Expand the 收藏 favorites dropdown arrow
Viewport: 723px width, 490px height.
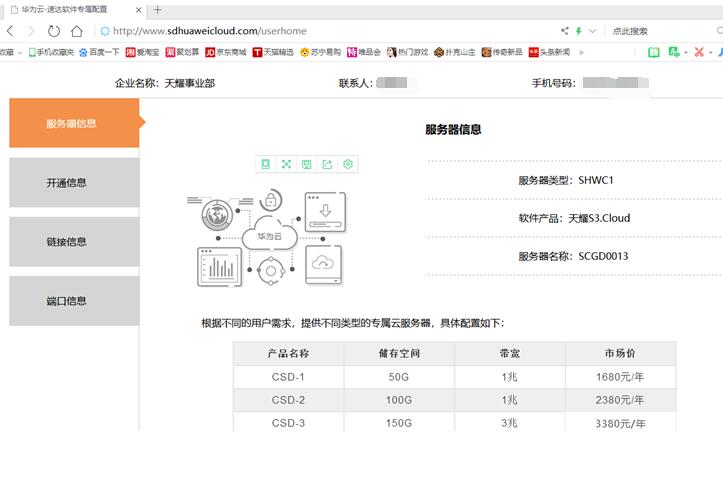[x=20, y=53]
